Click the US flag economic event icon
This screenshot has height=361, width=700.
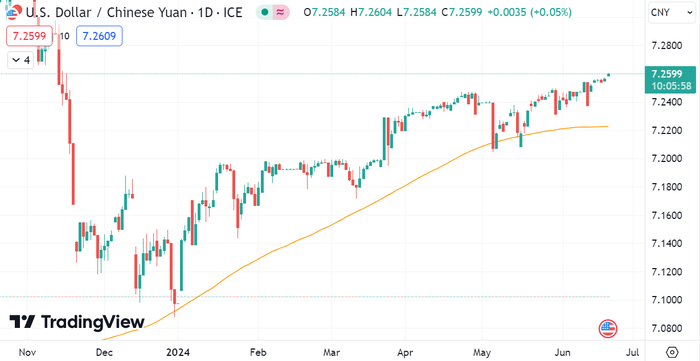(x=607, y=329)
